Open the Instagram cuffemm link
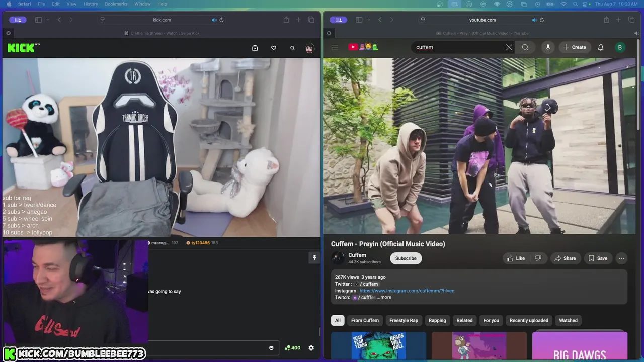 pos(407,291)
